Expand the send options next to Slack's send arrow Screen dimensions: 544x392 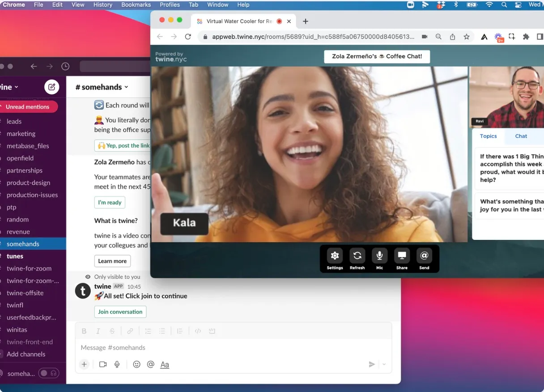tap(384, 364)
